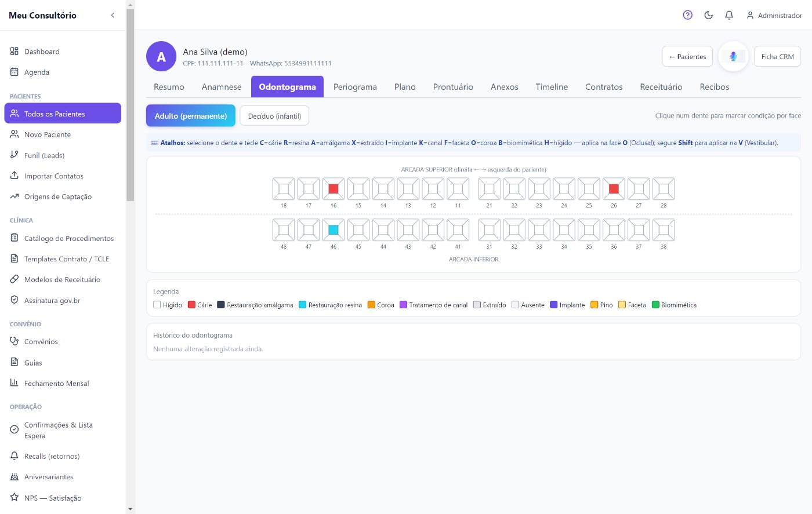
Task: Toggle dark mode moon icon
Action: pyautogui.click(x=709, y=15)
